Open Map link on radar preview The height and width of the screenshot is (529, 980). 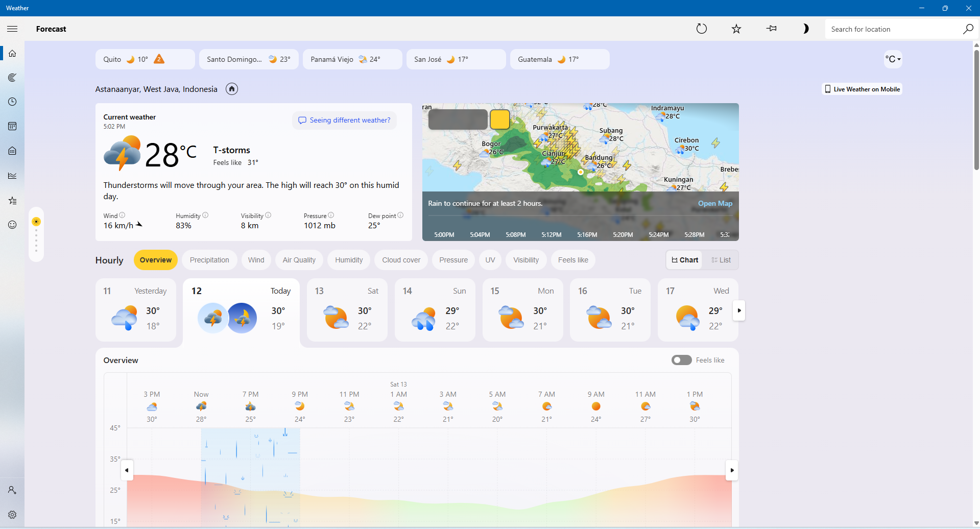715,204
